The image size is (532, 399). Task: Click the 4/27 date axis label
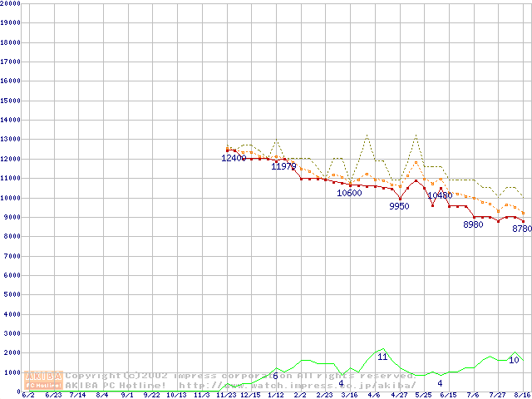point(399,395)
